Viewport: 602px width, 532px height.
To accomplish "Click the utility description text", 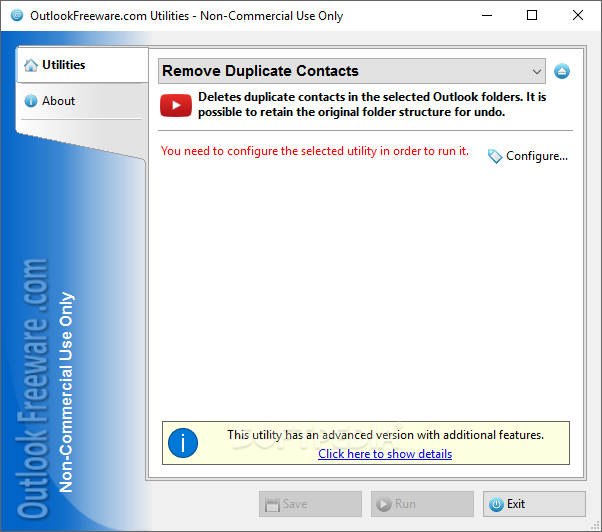I will pos(372,104).
